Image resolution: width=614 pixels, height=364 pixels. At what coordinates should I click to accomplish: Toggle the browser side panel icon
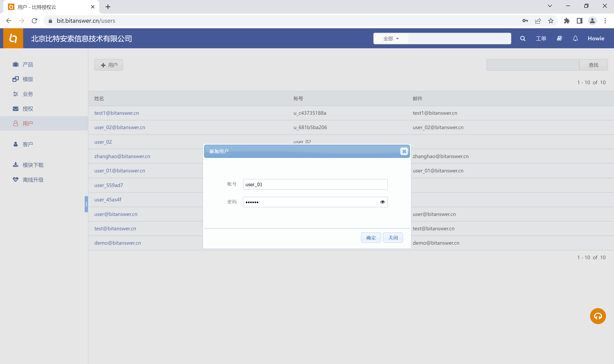[579, 21]
